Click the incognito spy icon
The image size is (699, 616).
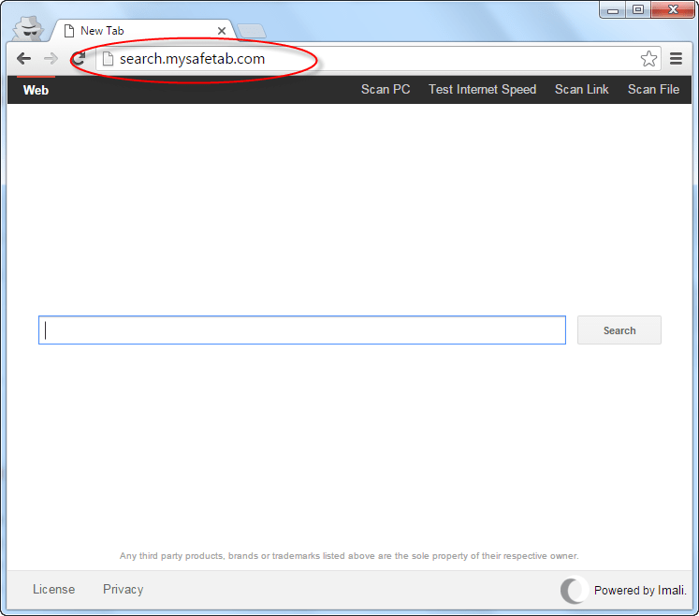(28, 29)
